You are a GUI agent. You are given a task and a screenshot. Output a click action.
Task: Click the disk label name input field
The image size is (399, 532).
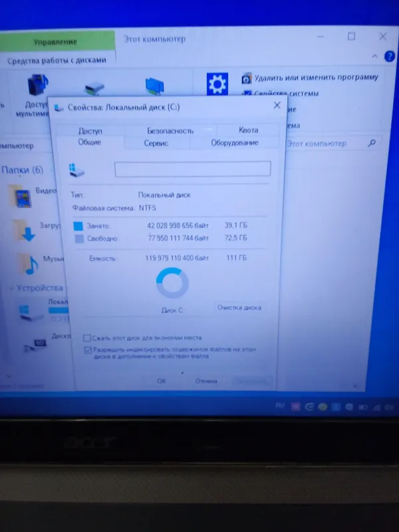pyautogui.click(x=193, y=169)
